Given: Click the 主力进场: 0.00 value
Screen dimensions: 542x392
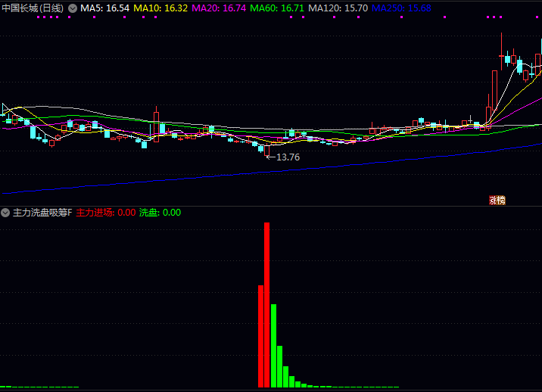Looking at the screenshot, I should [106, 212].
